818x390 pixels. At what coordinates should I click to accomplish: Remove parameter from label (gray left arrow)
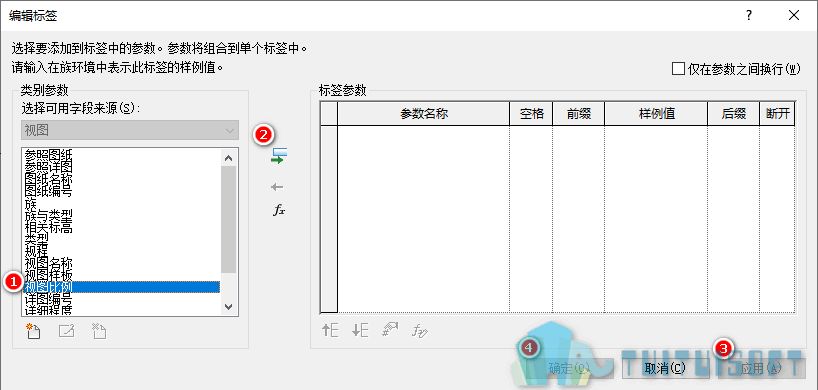point(277,187)
